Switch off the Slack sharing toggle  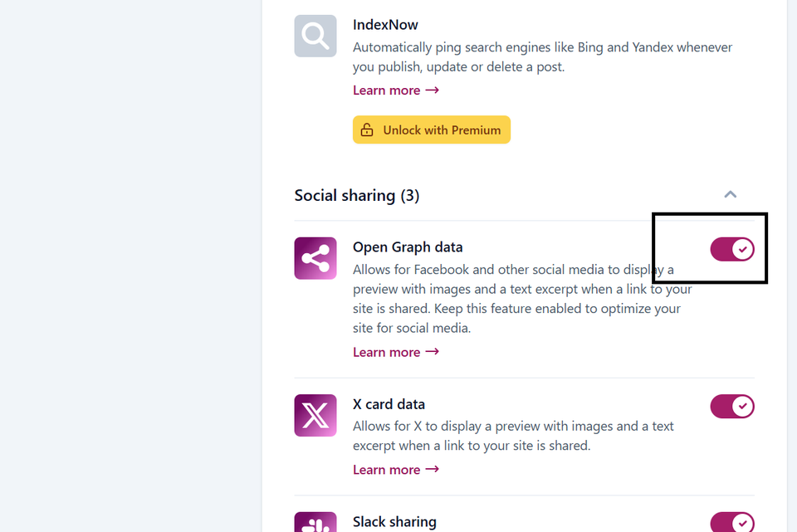[732, 522]
